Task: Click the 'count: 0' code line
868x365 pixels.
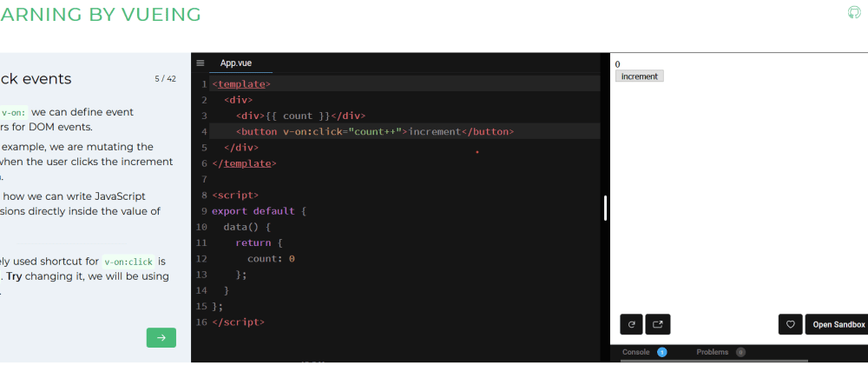Action: 271,259
